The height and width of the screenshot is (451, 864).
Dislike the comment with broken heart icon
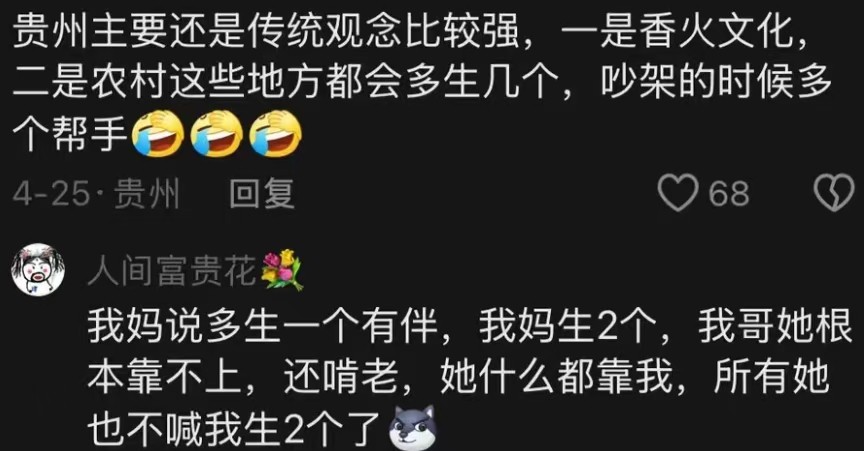pyautogui.click(x=834, y=193)
